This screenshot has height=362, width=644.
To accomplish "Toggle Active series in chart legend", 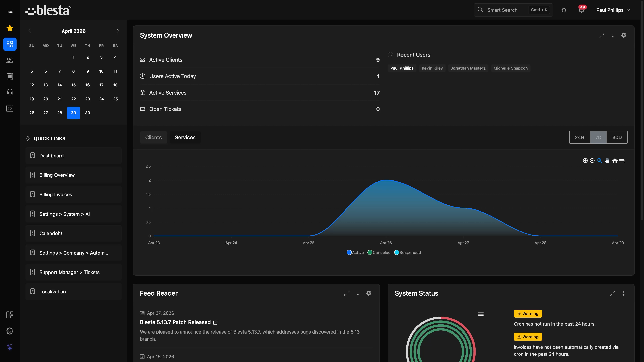I will [355, 253].
